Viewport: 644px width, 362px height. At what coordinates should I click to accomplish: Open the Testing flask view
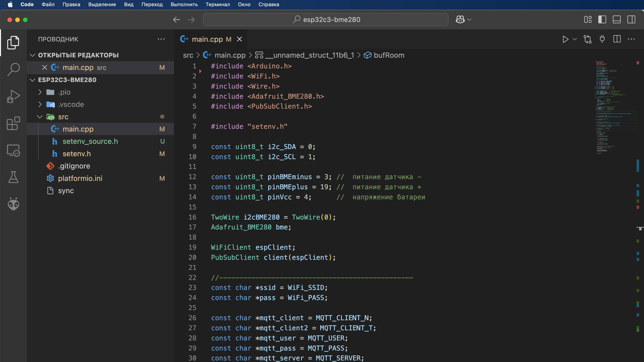[x=13, y=177]
